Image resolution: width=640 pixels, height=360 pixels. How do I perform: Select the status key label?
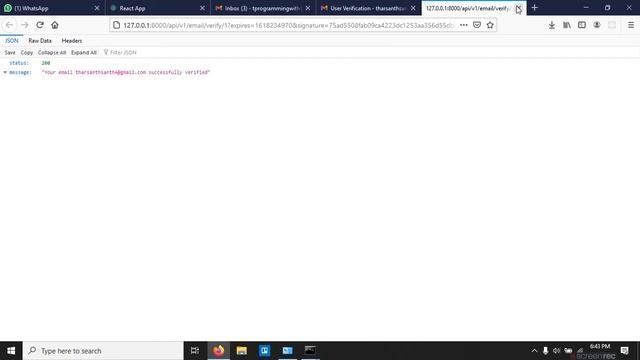click(x=19, y=63)
